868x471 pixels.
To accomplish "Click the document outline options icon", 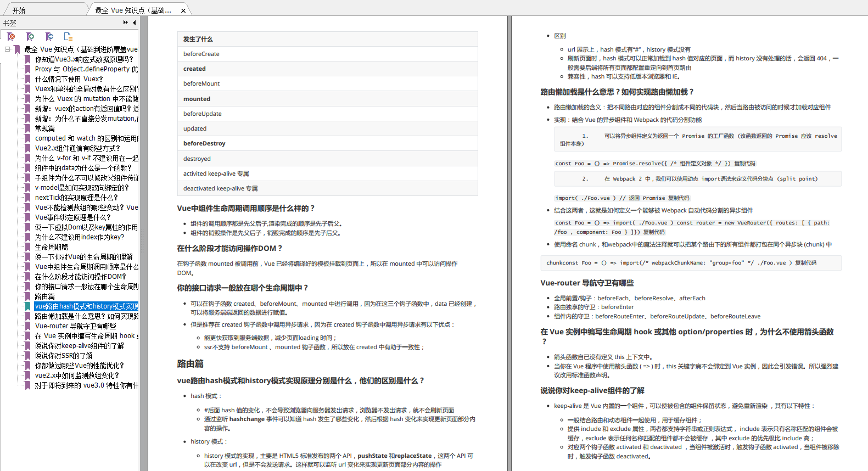I will tap(68, 37).
